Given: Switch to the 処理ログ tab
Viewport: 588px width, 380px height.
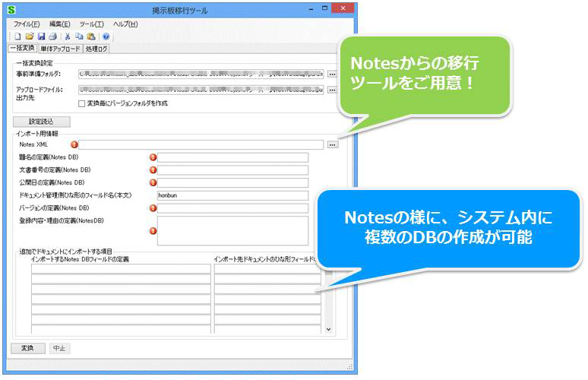Looking at the screenshot, I should tap(96, 48).
